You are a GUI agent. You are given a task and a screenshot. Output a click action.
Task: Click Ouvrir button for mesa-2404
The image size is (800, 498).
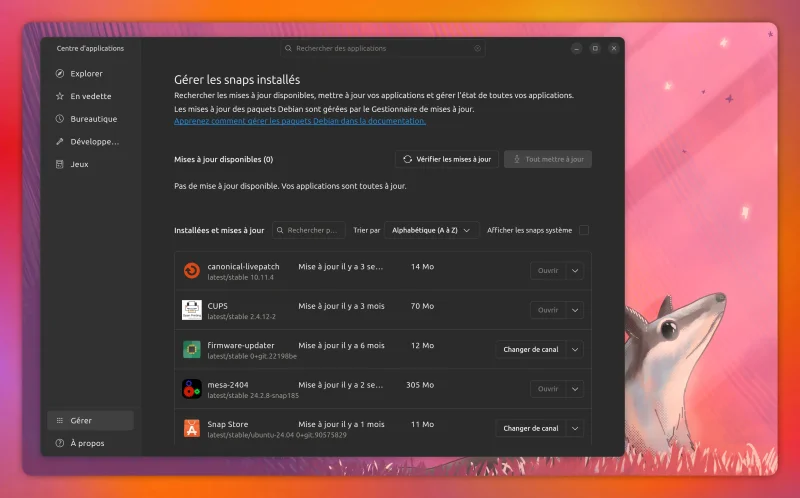pos(548,389)
